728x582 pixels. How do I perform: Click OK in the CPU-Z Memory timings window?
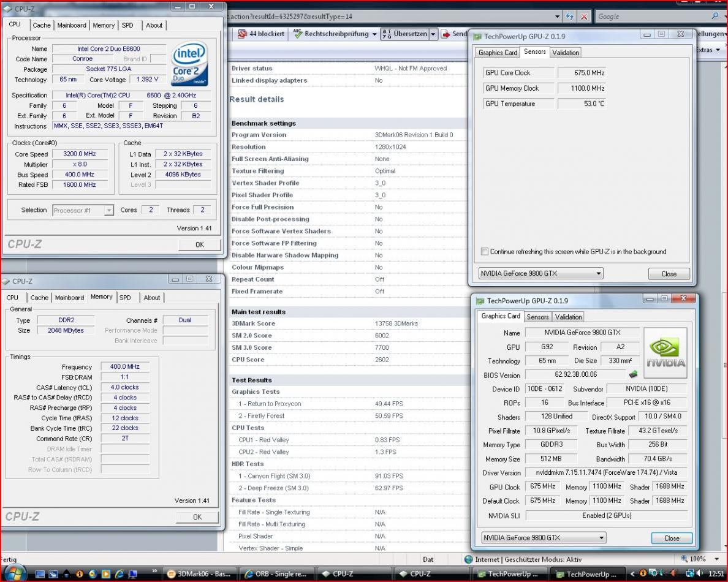point(197,517)
